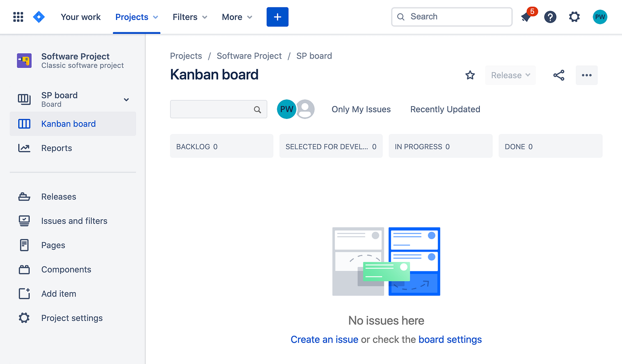Click the Kanban board page heading
Image resolution: width=622 pixels, height=364 pixels.
coord(214,75)
